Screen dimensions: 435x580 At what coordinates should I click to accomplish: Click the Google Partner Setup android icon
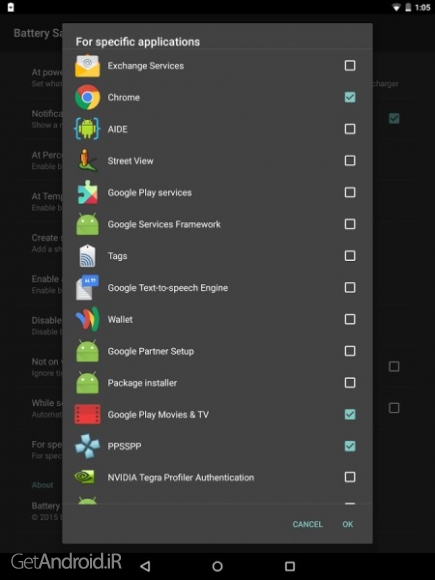coord(87,351)
